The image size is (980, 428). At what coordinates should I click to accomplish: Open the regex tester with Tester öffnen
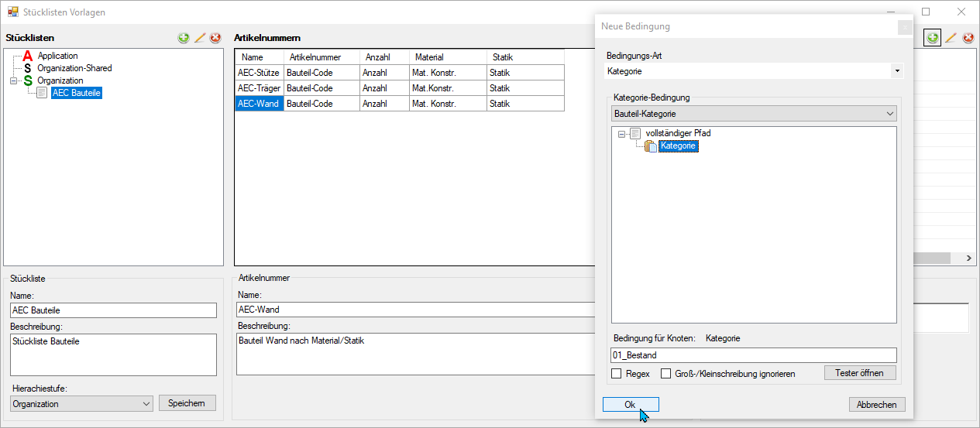[860, 373]
